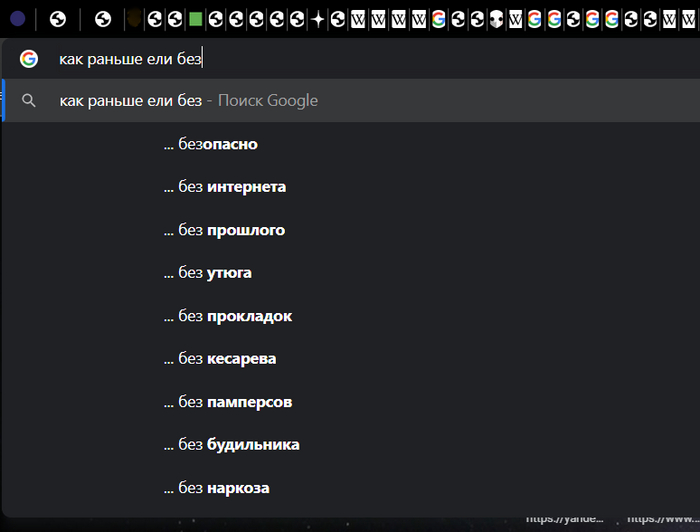
Task: Open the tab with dark shield favicon
Action: point(133,18)
